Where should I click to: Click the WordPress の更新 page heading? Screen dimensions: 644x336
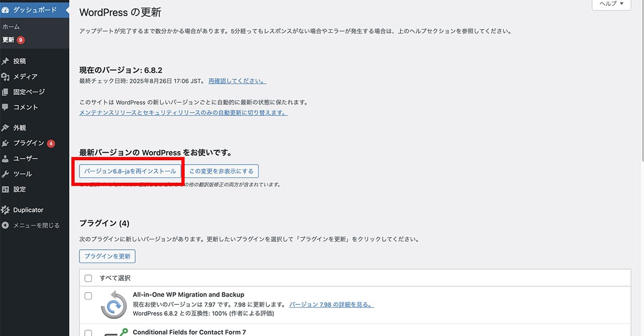pos(120,12)
